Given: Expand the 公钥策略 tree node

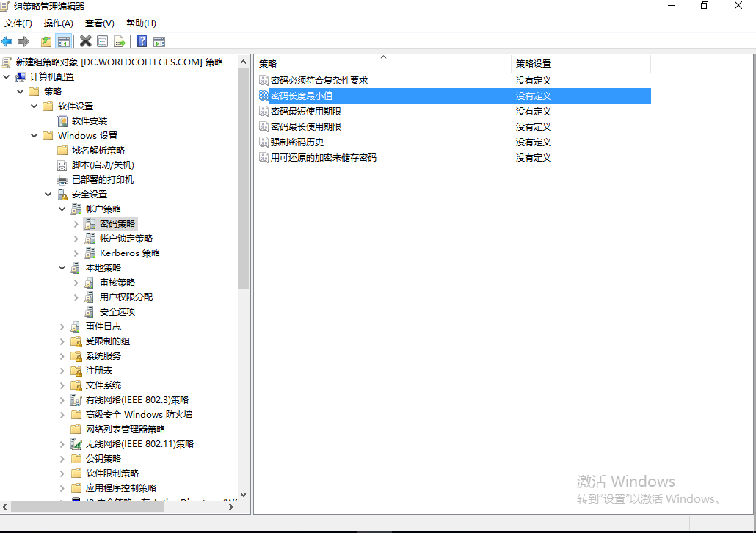Looking at the screenshot, I should (x=62, y=458).
